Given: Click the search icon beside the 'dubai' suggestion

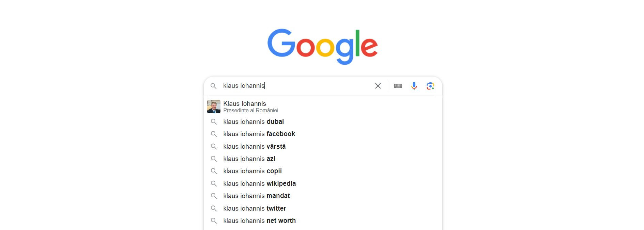Looking at the screenshot, I should pos(214,122).
